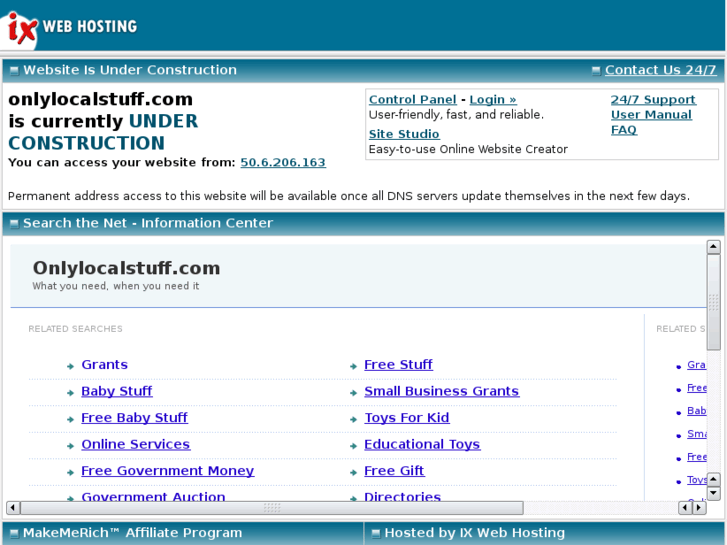Click the horizontal scrollbar thumb
The image size is (727, 545).
pyautogui.click(x=272, y=507)
